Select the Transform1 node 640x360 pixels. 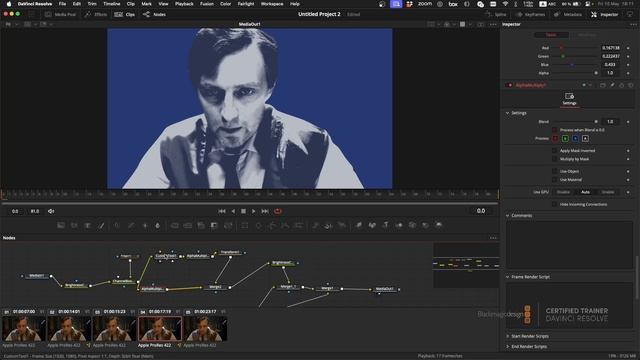(230, 253)
